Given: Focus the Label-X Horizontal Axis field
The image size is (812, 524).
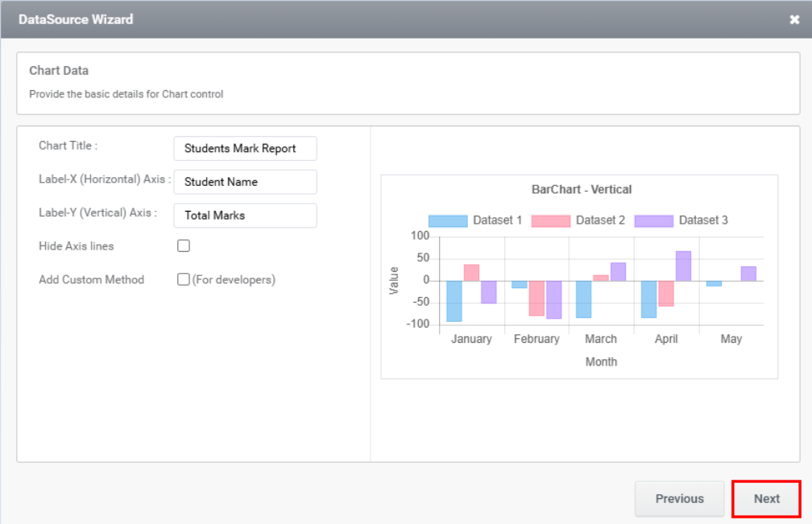Looking at the screenshot, I should point(245,182).
